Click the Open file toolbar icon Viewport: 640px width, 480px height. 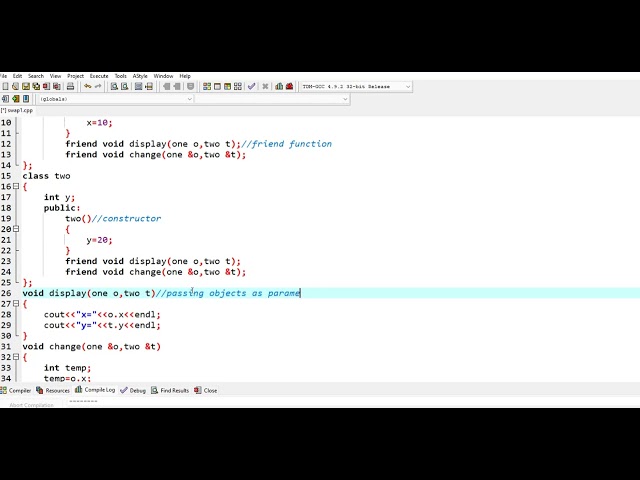click(16, 87)
